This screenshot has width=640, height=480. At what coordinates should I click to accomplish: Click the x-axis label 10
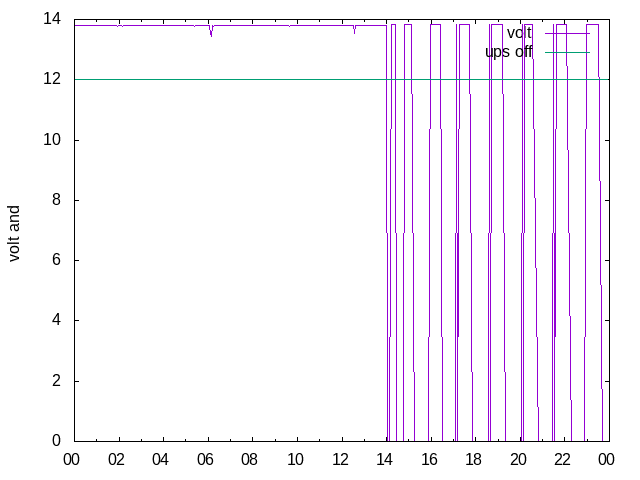(x=295, y=460)
